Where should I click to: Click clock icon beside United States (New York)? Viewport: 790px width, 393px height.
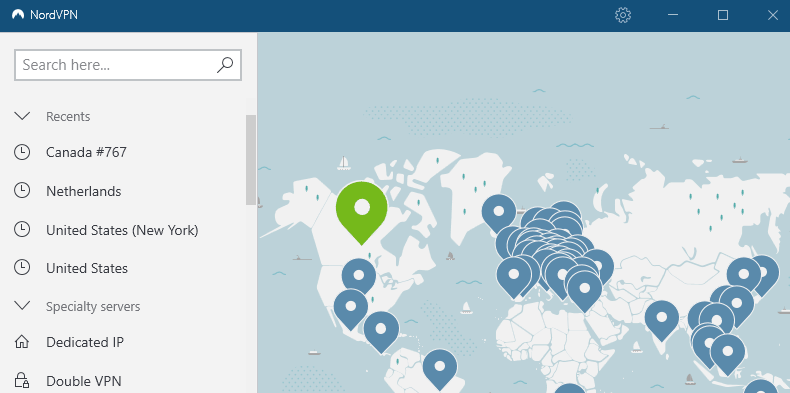click(22, 230)
